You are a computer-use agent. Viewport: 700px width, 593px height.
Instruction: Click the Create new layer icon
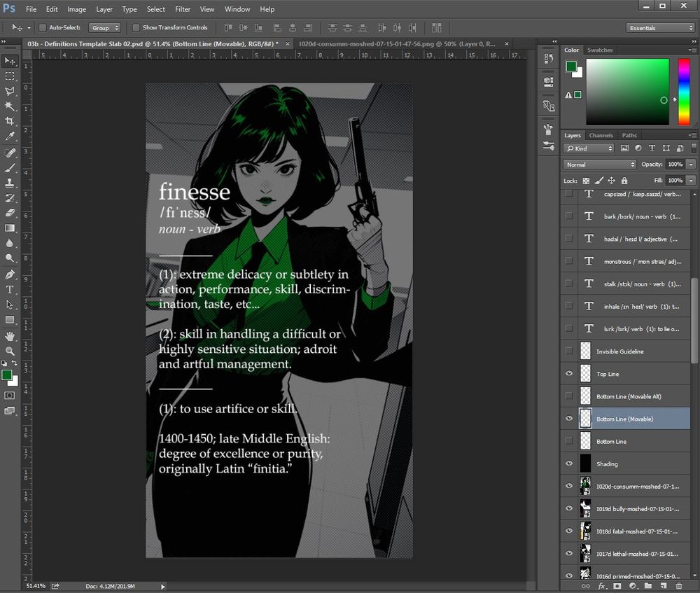coord(663,585)
